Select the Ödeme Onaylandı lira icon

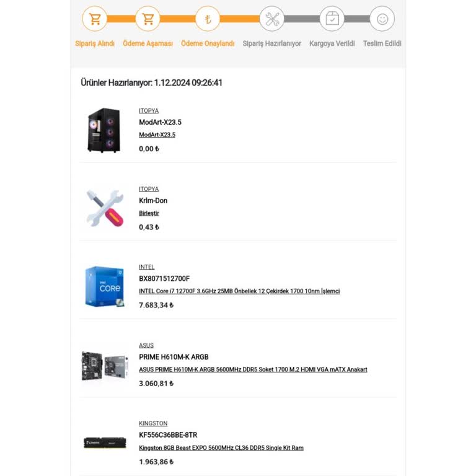[x=208, y=19]
